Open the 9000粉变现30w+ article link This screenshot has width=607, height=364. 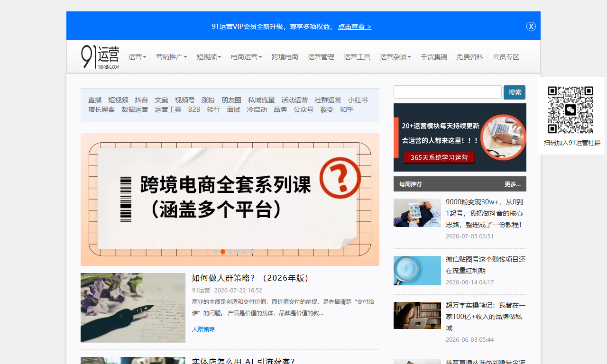point(485,213)
